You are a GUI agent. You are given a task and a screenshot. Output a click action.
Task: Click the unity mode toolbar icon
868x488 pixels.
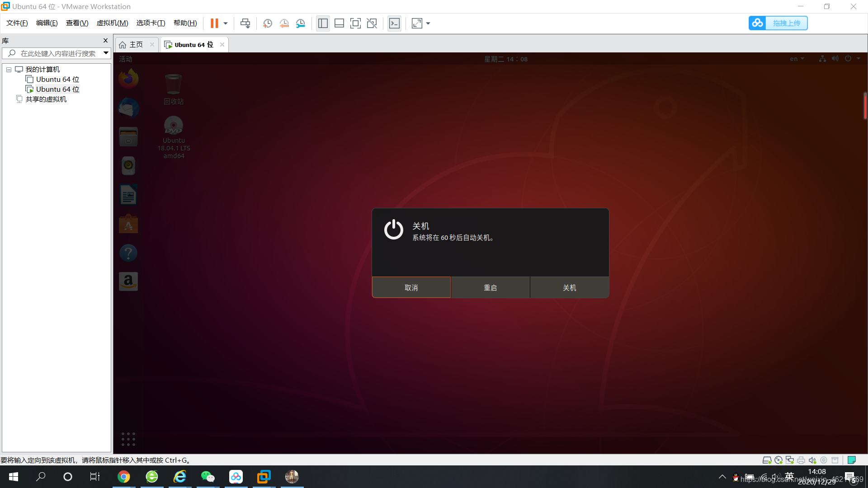(372, 23)
